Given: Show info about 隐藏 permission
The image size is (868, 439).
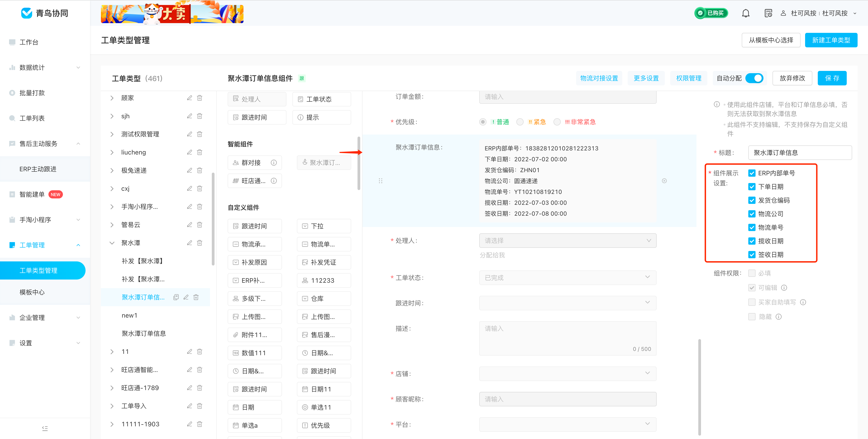Looking at the screenshot, I should (779, 317).
